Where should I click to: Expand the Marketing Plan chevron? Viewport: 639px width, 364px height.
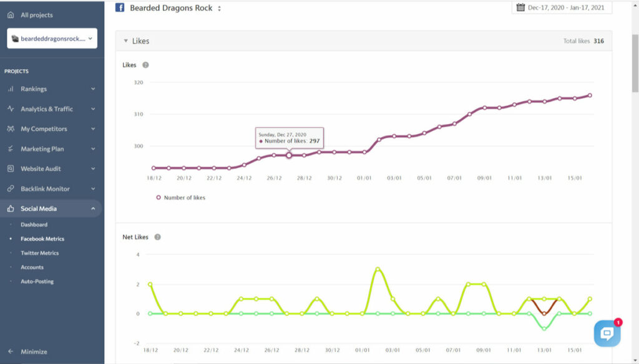point(93,148)
